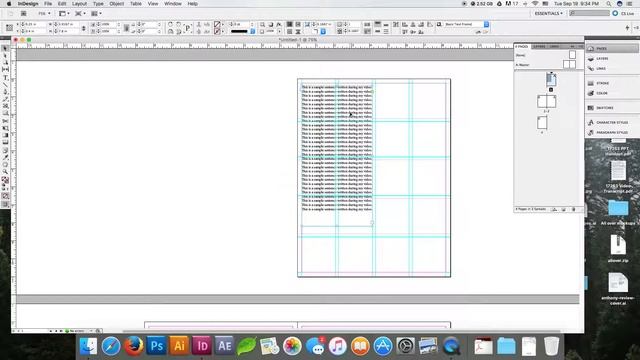Open the File menu
This screenshot has width=640, height=360.
[48, 4]
